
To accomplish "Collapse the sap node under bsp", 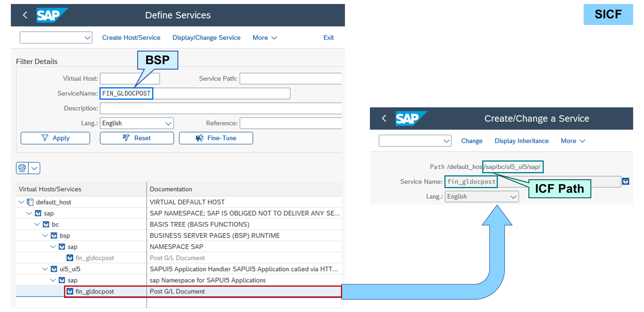I will point(53,246).
